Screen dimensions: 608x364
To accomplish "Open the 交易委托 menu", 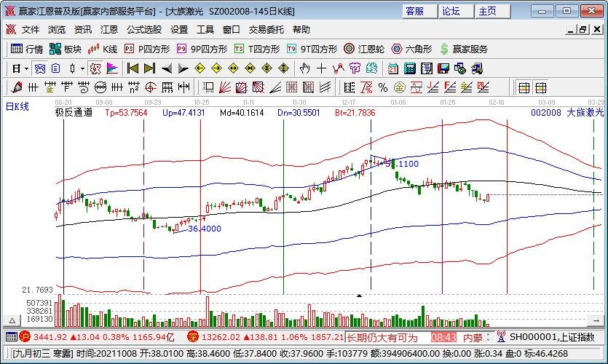I will pos(266,29).
